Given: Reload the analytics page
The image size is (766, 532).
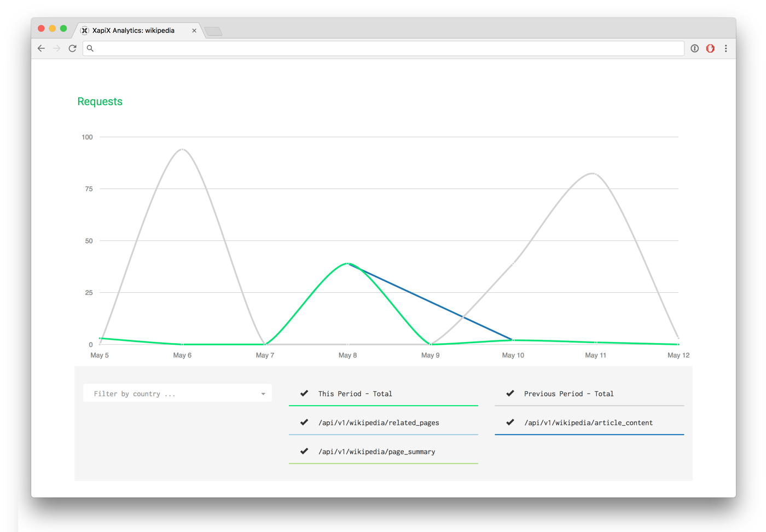Looking at the screenshot, I should [73, 48].
